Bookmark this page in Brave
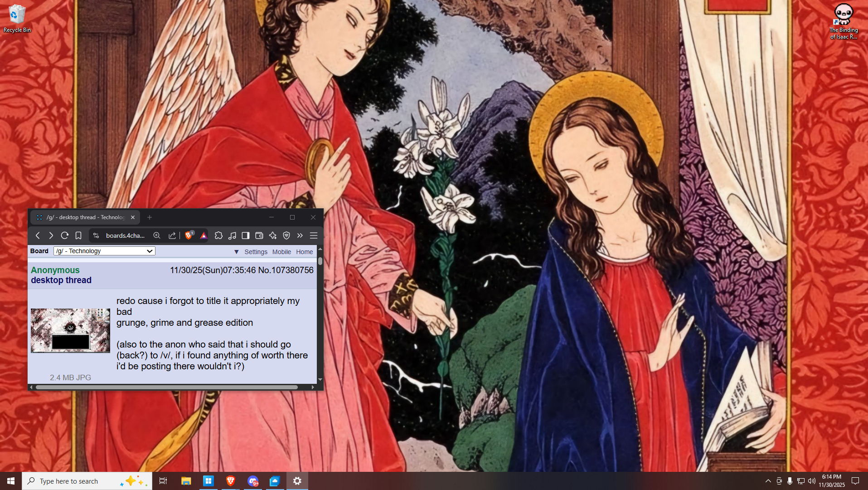 (x=78, y=235)
